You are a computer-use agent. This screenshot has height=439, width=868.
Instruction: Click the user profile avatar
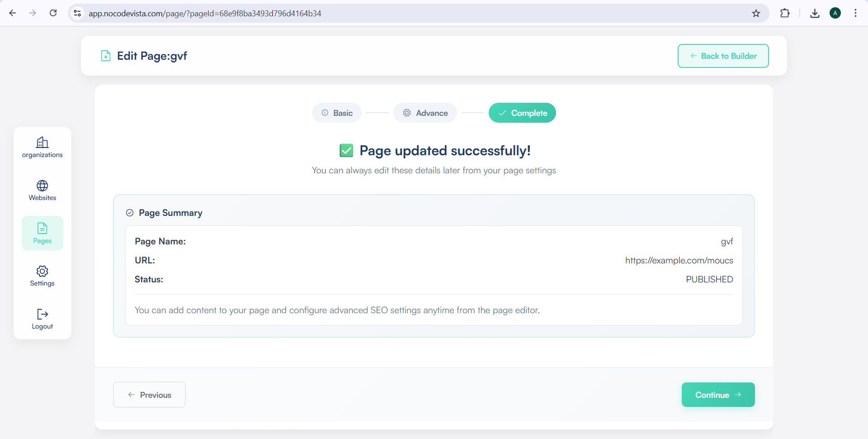tap(835, 13)
